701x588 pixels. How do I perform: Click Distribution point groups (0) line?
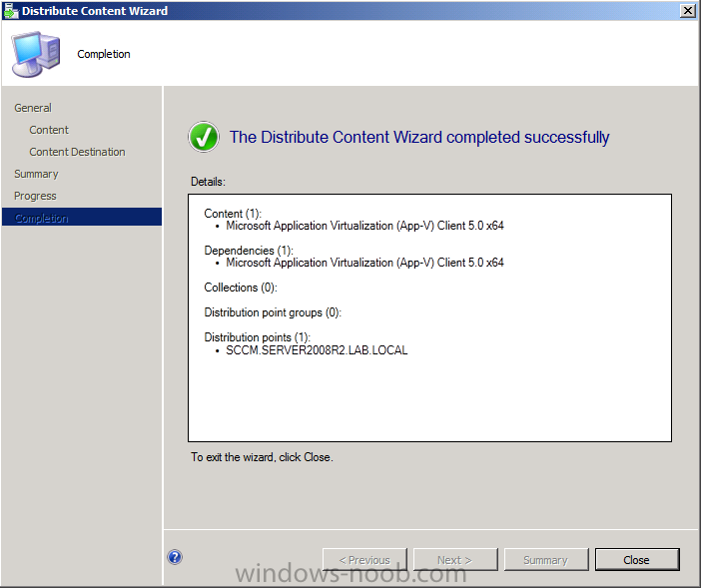[x=273, y=312]
